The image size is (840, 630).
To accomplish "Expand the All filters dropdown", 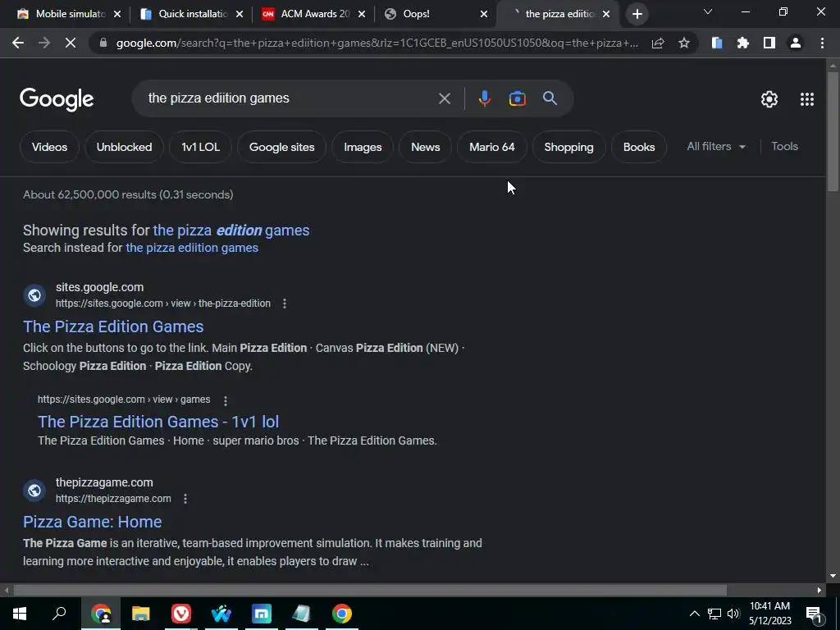I will point(716,146).
